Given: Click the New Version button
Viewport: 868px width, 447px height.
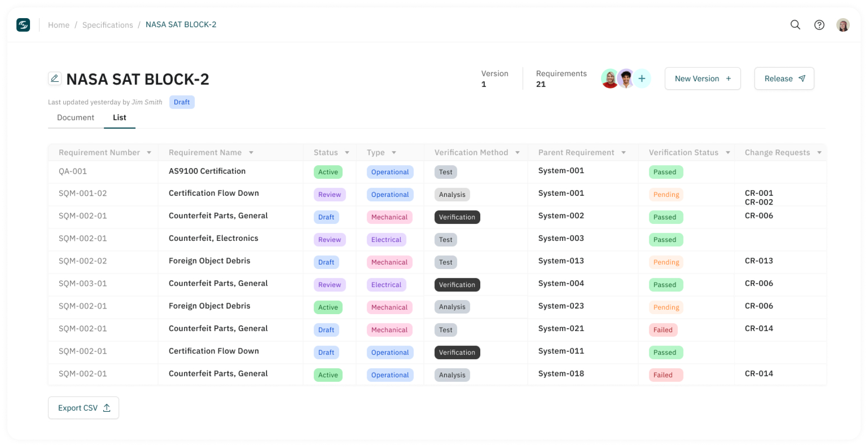Looking at the screenshot, I should coord(702,78).
